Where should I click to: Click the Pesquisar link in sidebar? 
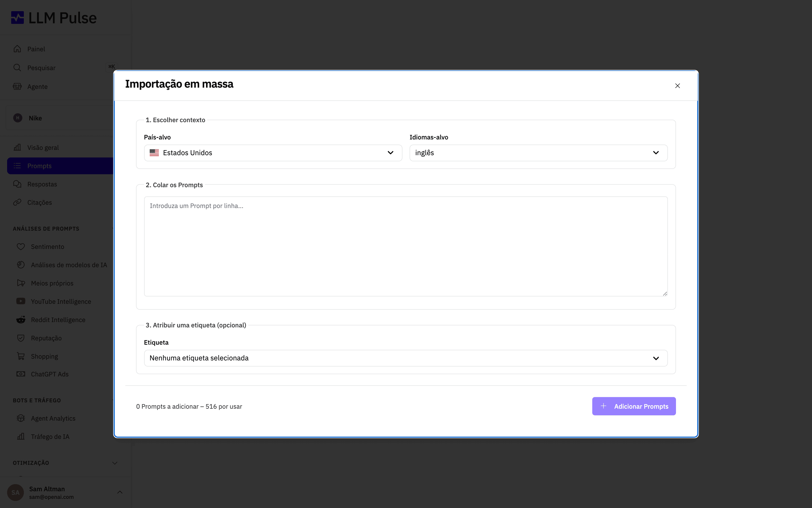click(x=41, y=68)
